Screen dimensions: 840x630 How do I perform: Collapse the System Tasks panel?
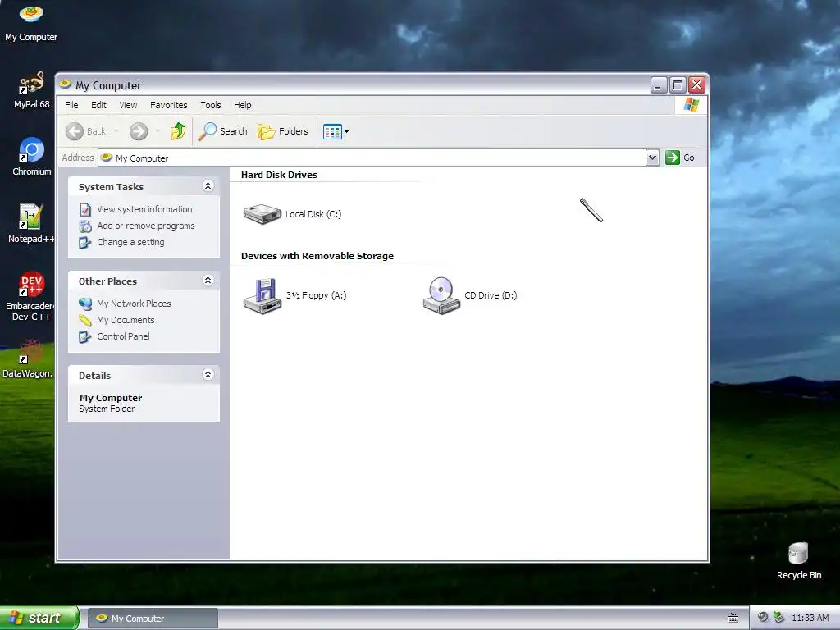coord(208,186)
